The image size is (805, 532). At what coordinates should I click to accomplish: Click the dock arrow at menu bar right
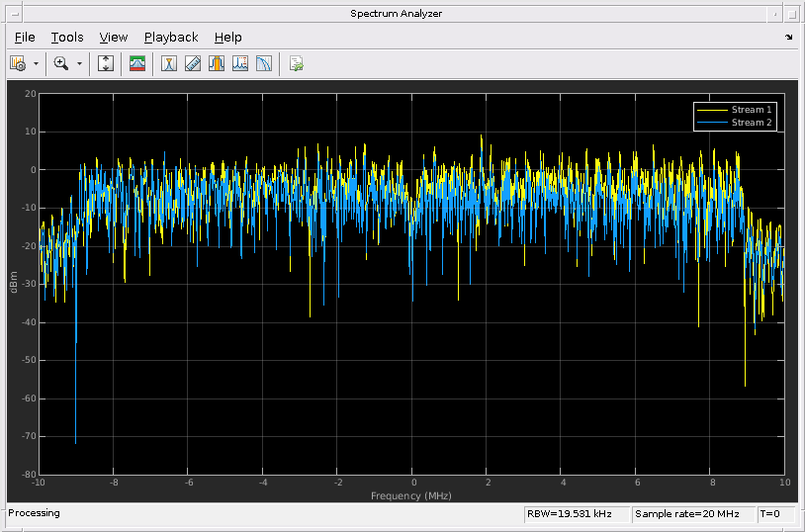(788, 38)
